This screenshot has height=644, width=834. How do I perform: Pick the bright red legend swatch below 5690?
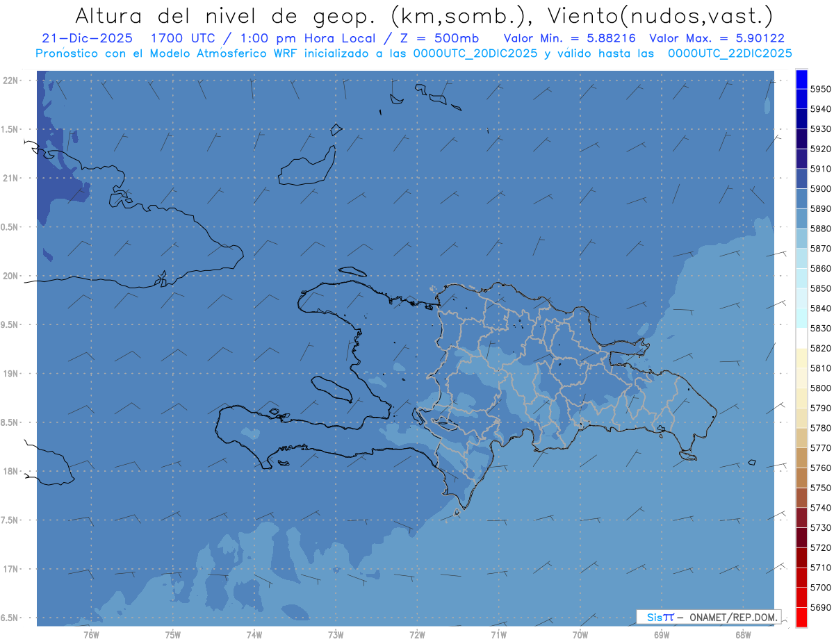(x=801, y=617)
